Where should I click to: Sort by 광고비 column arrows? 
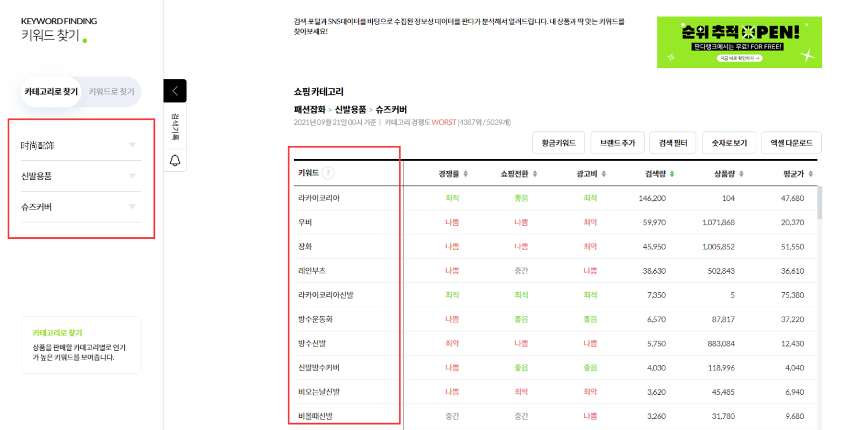click(x=604, y=174)
